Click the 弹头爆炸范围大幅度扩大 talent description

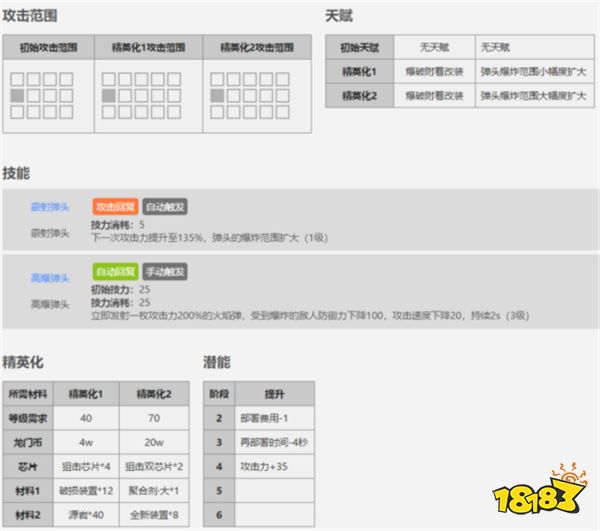[531, 95]
